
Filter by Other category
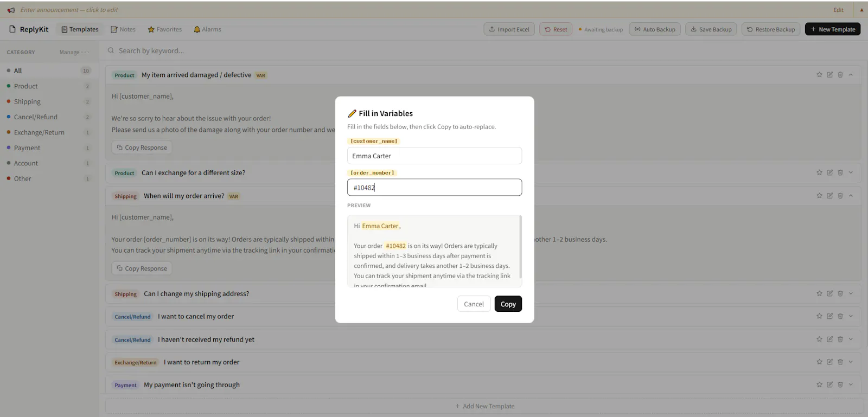click(x=49, y=178)
